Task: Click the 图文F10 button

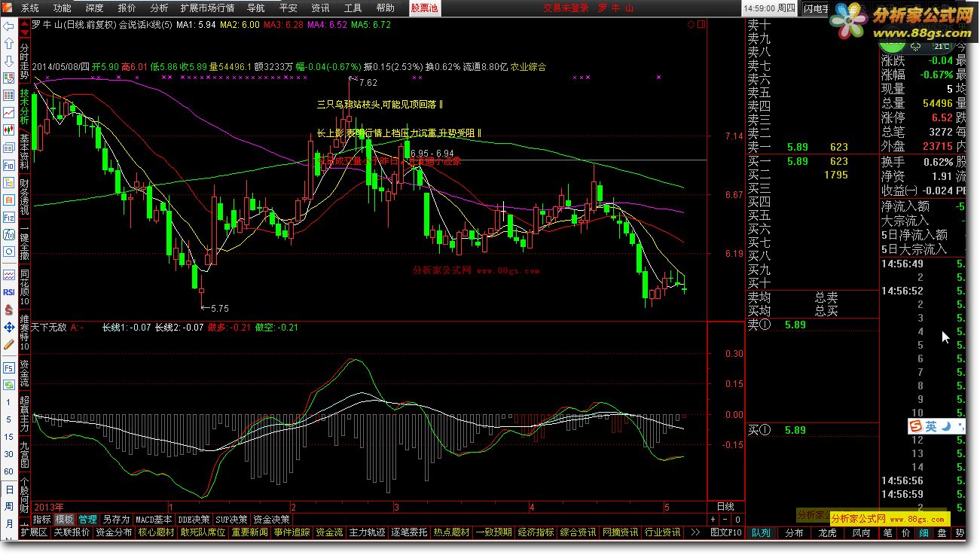Action: pyautogui.click(x=726, y=532)
